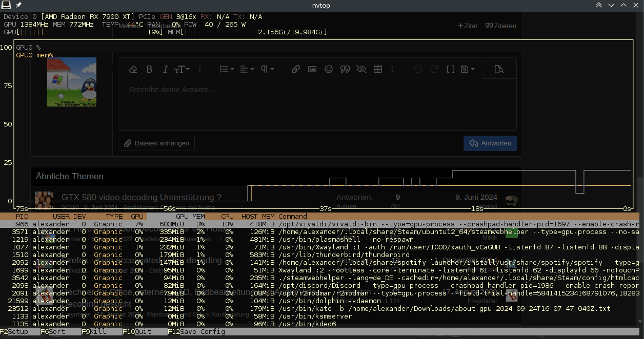The width and height of the screenshot is (644, 339).
Task: Select the kded6 process row PID 1135
Action: tap(320, 324)
